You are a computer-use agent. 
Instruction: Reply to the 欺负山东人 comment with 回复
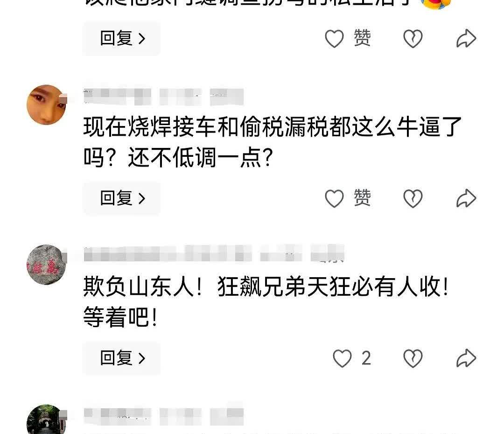click(x=122, y=358)
